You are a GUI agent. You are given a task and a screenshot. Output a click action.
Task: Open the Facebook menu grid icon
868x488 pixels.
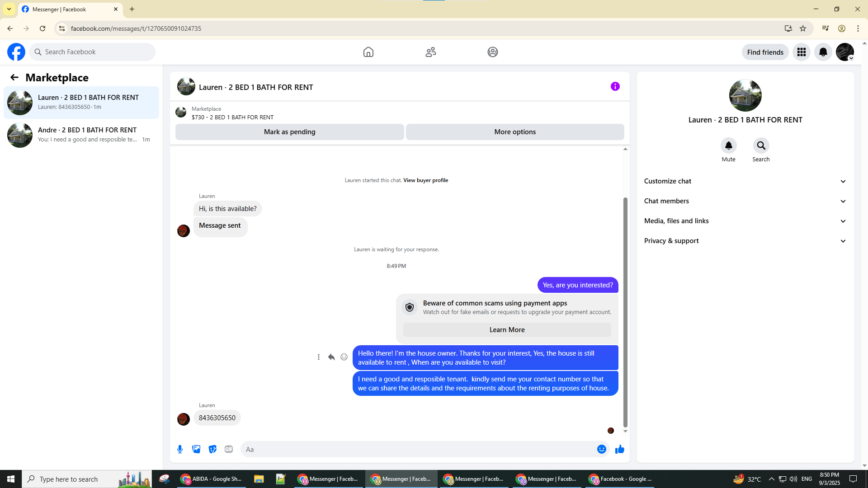(x=802, y=52)
